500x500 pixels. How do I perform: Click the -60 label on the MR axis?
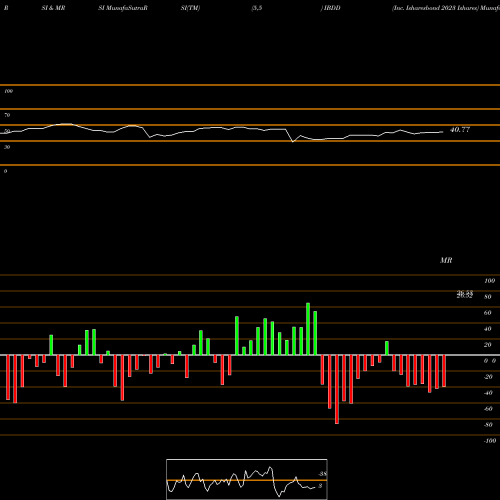tap(488, 409)
